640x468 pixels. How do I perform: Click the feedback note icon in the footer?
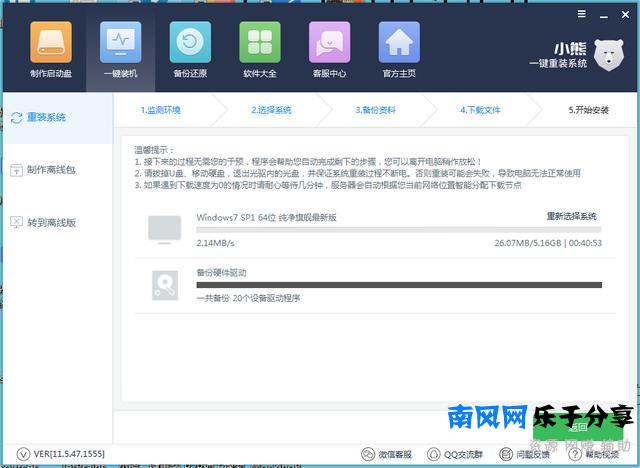point(506,454)
